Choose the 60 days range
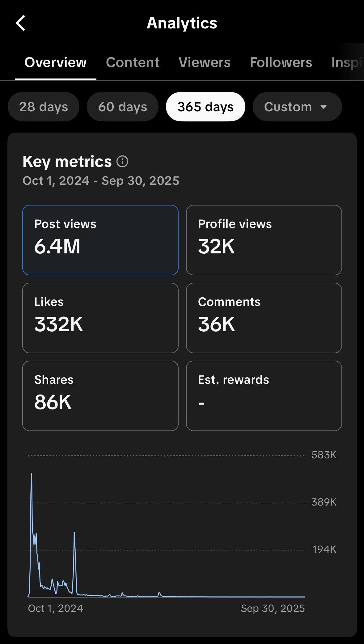 pyautogui.click(x=123, y=107)
